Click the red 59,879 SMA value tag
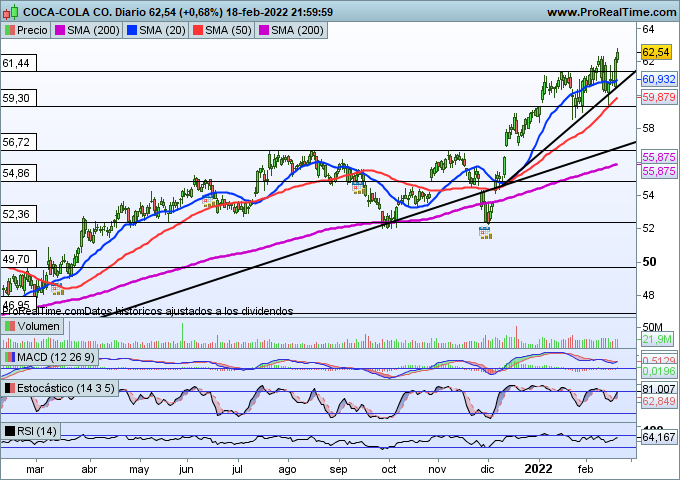This screenshot has width=680, height=480. coord(659,97)
